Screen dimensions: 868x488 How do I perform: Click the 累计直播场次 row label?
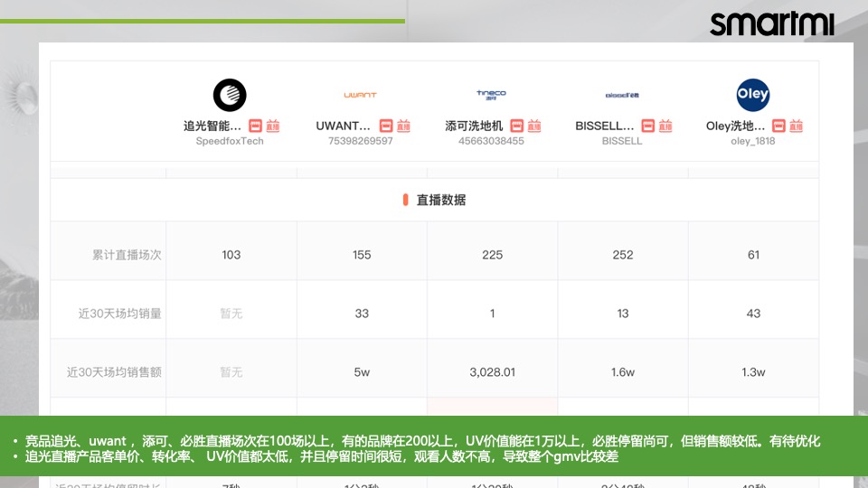tap(127, 255)
